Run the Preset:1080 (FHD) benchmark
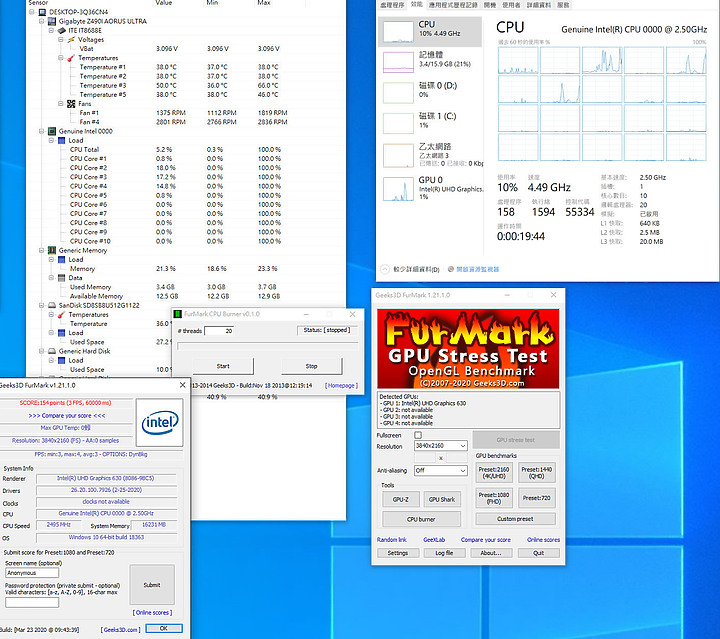This screenshot has width=720, height=639. tap(494, 498)
